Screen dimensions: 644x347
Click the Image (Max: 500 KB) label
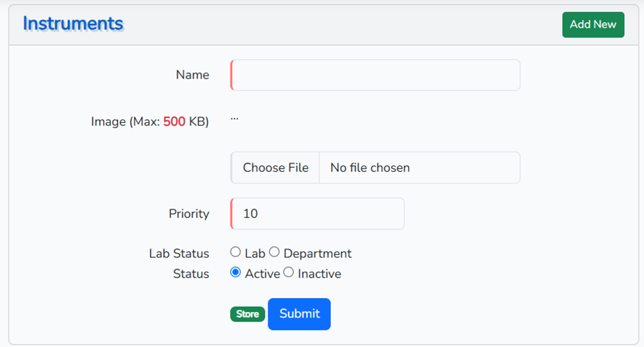150,122
